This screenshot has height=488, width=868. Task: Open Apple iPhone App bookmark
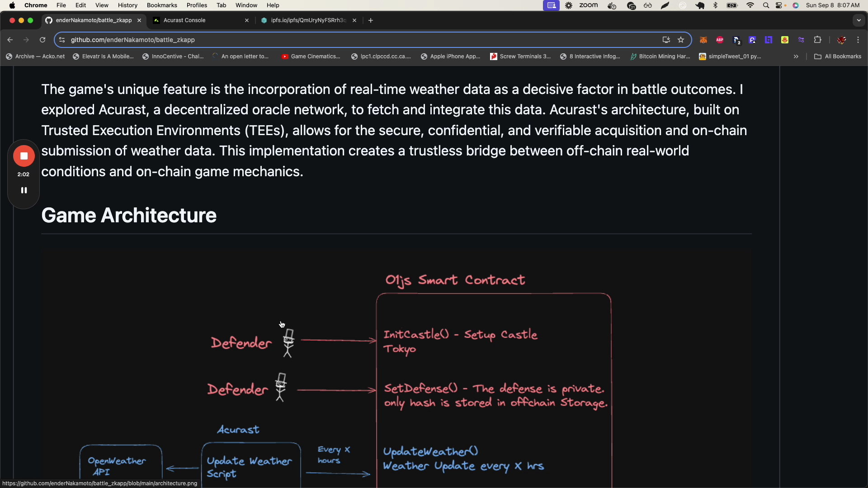pyautogui.click(x=450, y=56)
